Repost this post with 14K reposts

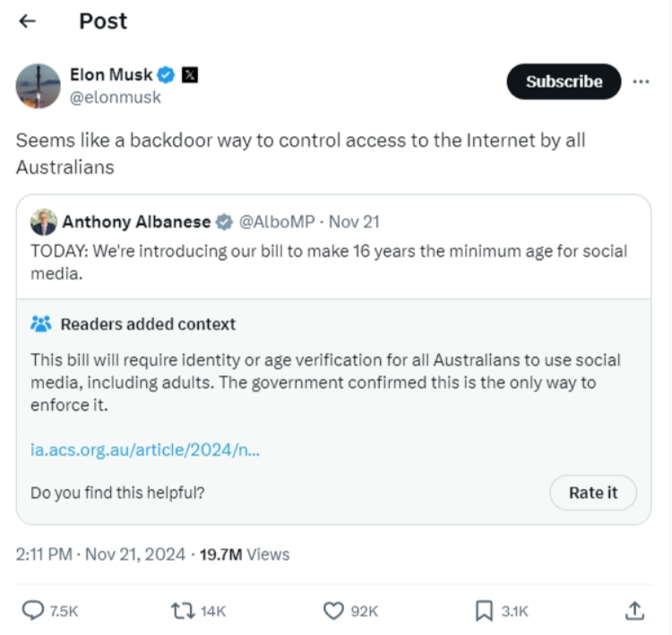(182, 611)
